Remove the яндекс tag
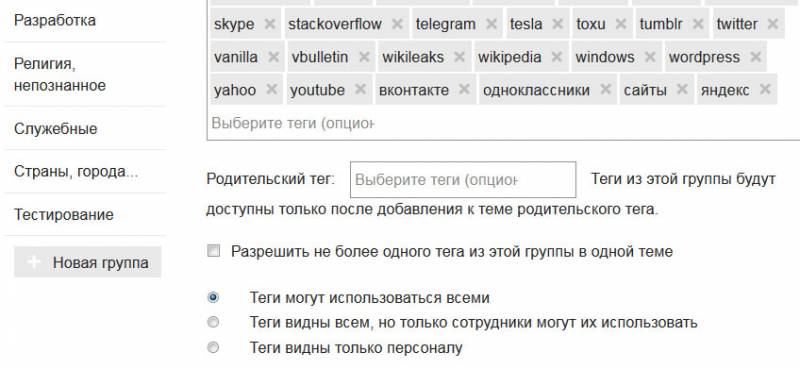800x369 pixels. coord(765,90)
